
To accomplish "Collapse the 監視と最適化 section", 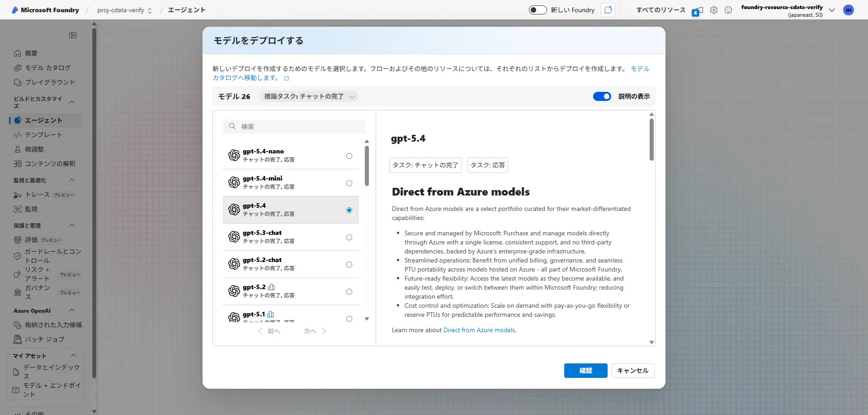I will [72, 180].
